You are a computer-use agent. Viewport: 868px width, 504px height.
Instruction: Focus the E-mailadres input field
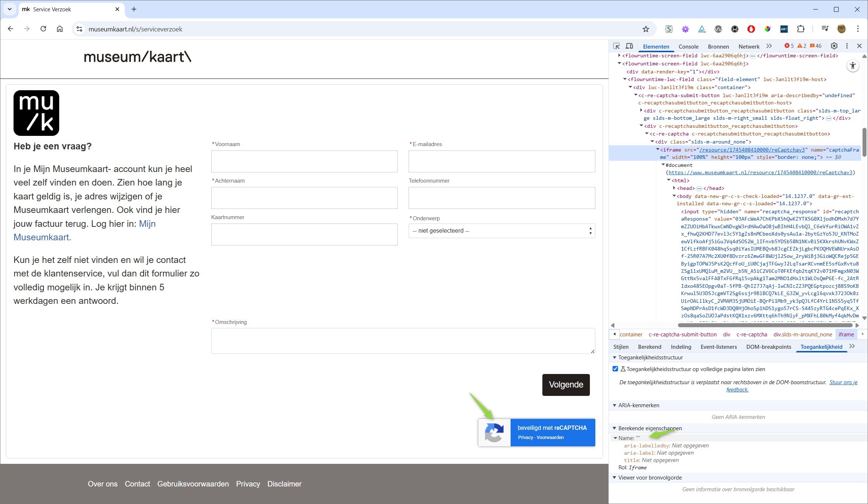pyautogui.click(x=501, y=161)
